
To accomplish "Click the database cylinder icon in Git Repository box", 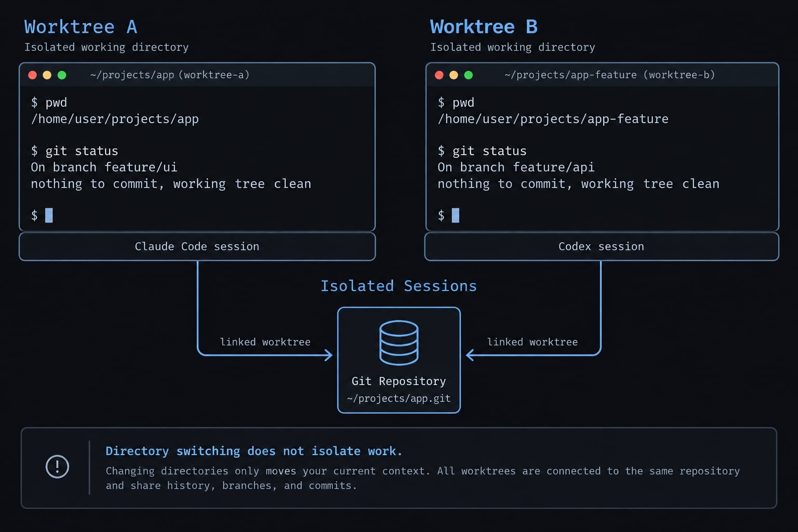I will click(399, 343).
